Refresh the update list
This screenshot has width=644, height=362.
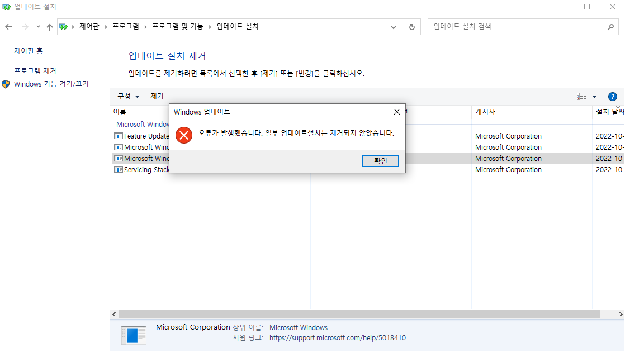[411, 27]
